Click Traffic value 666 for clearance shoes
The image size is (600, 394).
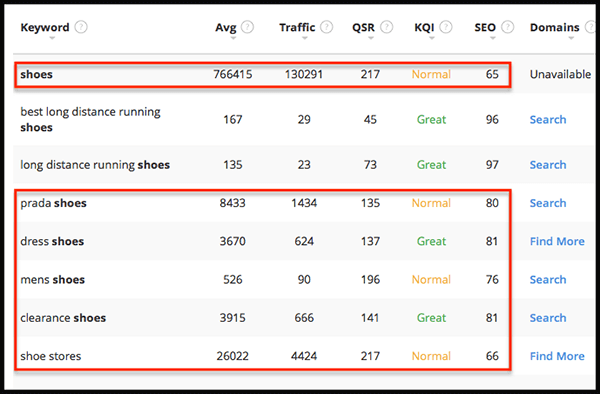pos(304,318)
